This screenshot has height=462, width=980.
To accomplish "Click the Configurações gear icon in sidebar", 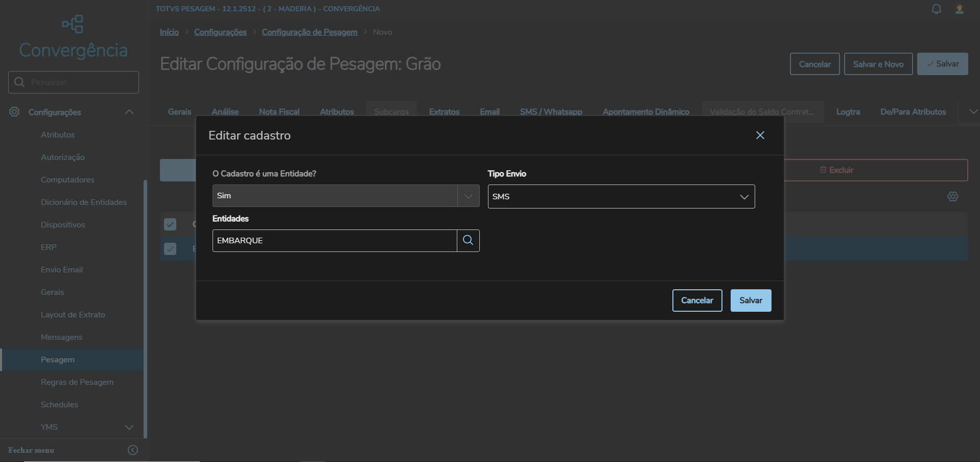I will point(14,112).
